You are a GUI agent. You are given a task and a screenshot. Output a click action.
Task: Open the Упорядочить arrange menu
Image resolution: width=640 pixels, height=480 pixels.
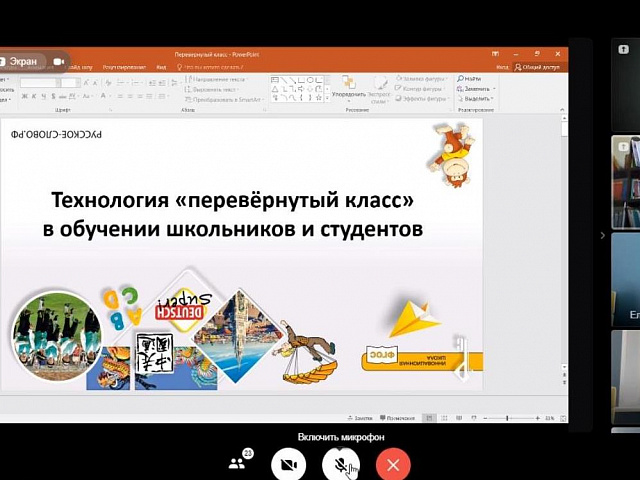point(349,88)
